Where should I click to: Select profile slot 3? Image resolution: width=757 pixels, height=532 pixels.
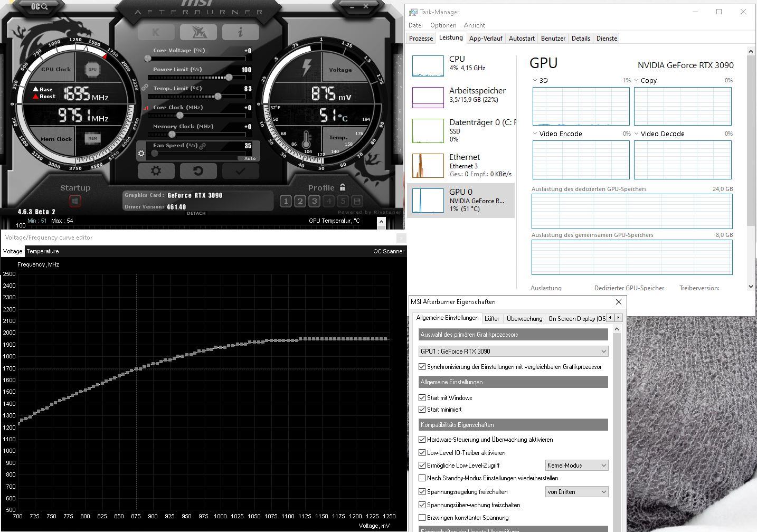[314, 201]
